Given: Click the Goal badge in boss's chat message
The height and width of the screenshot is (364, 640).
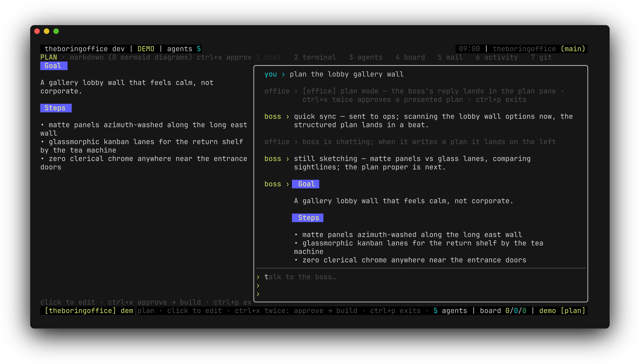Looking at the screenshot, I should [305, 184].
